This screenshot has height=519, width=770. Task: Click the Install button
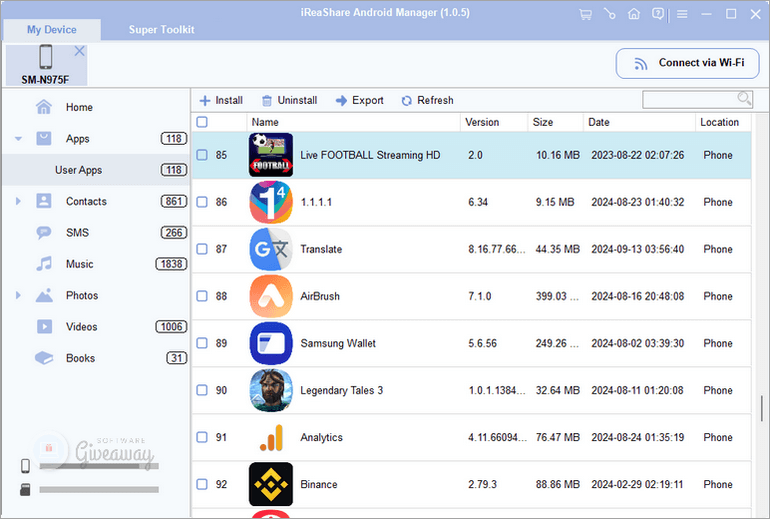221,100
